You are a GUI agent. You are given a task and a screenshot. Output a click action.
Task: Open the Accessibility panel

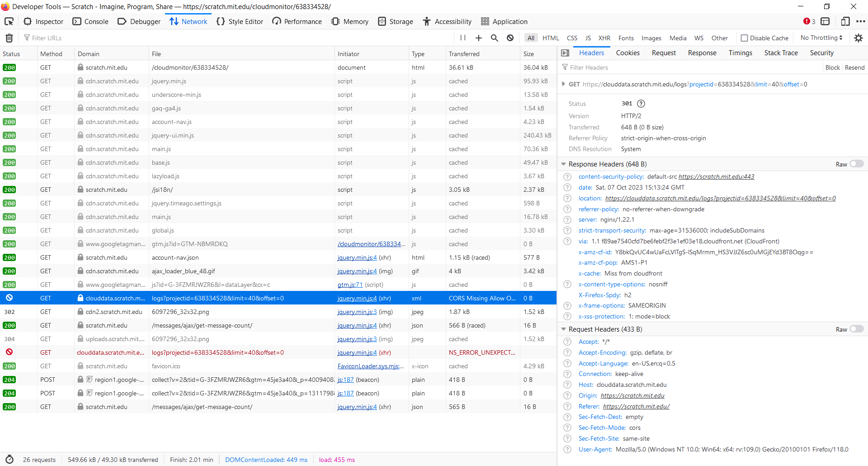click(447, 21)
